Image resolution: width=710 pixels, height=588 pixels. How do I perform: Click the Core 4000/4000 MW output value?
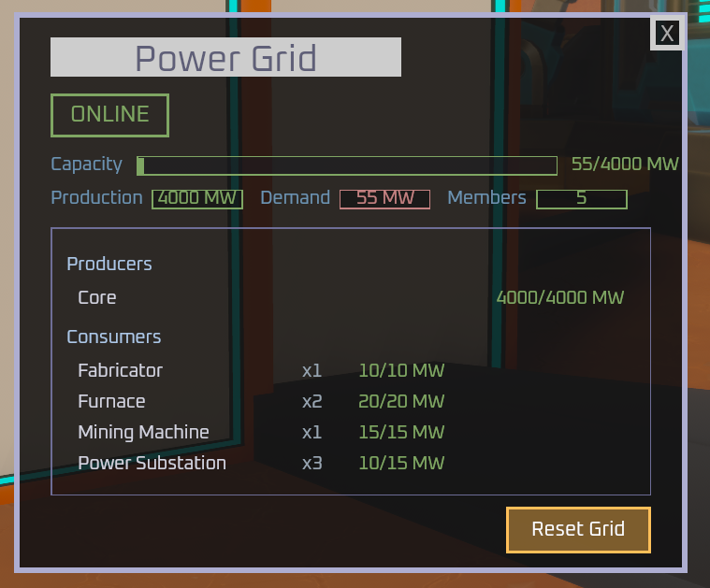coord(560,297)
